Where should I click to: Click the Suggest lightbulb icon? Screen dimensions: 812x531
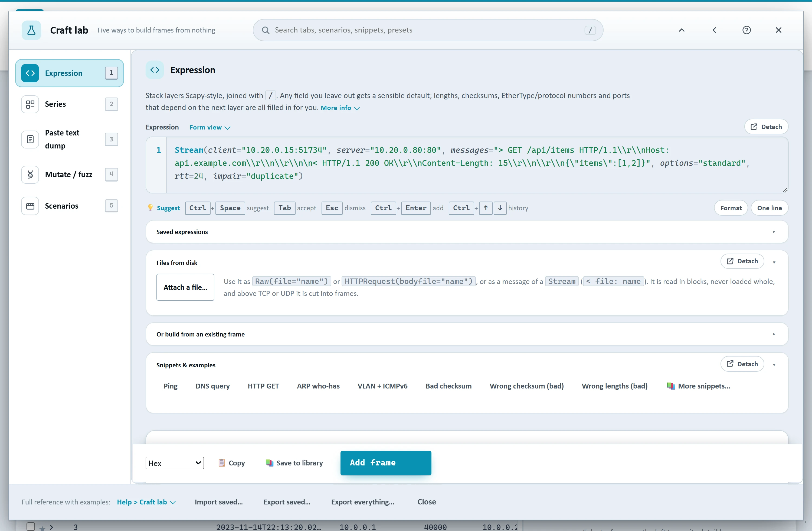click(150, 208)
